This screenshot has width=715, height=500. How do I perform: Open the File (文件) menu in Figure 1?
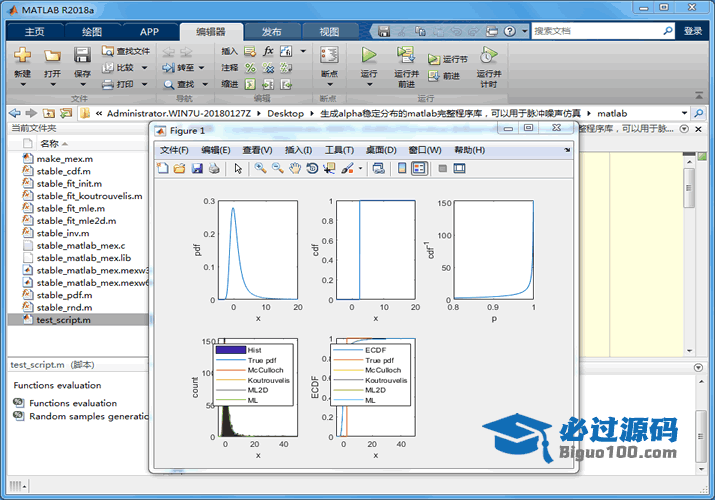[174, 150]
